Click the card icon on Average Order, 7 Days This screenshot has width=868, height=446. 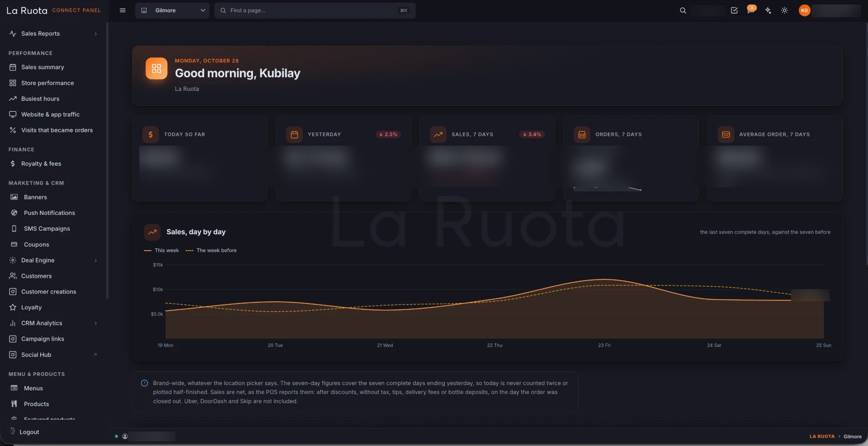(x=726, y=134)
